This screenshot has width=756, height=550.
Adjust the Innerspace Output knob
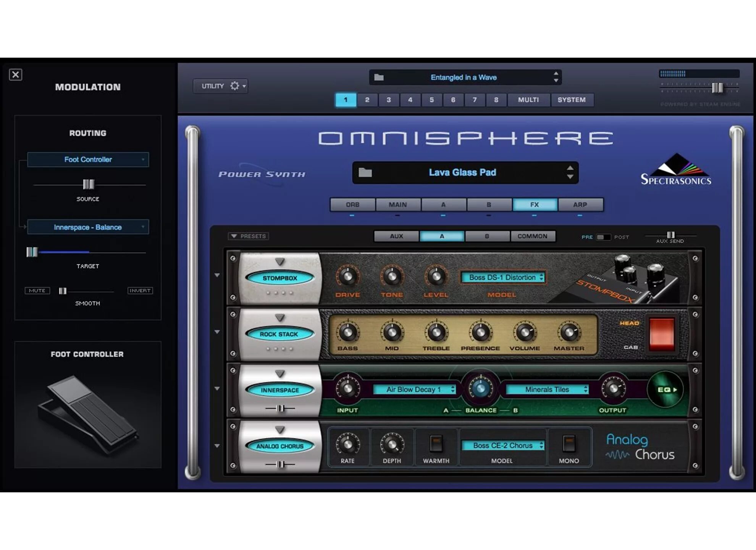pos(613,389)
